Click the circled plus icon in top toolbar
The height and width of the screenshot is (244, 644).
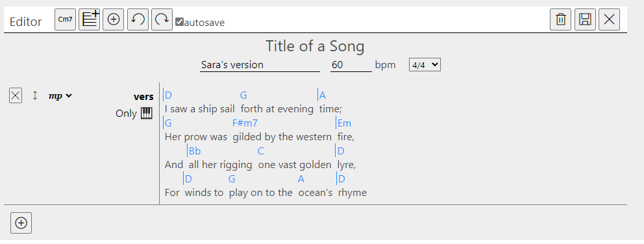[x=114, y=19]
